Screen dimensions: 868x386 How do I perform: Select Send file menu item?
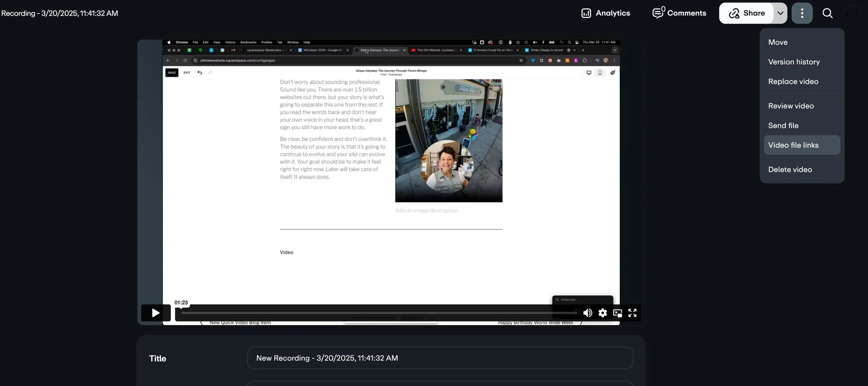point(783,126)
